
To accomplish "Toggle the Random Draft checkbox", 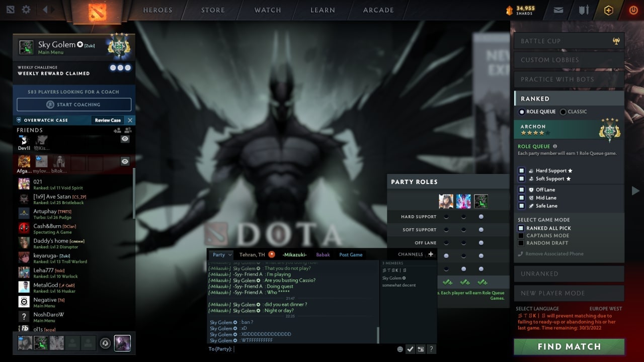I will pos(521,243).
